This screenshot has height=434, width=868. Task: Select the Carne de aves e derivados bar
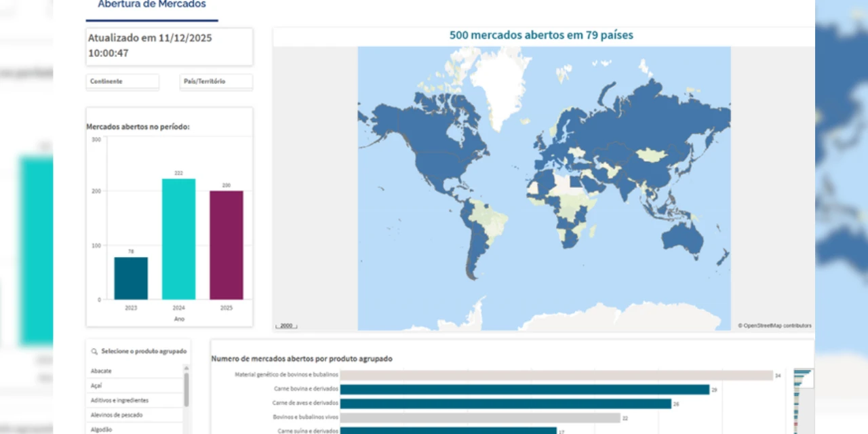[x=505, y=403]
